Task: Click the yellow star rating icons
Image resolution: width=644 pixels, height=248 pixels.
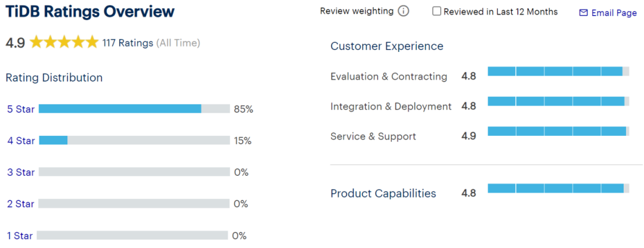Action: tap(64, 42)
